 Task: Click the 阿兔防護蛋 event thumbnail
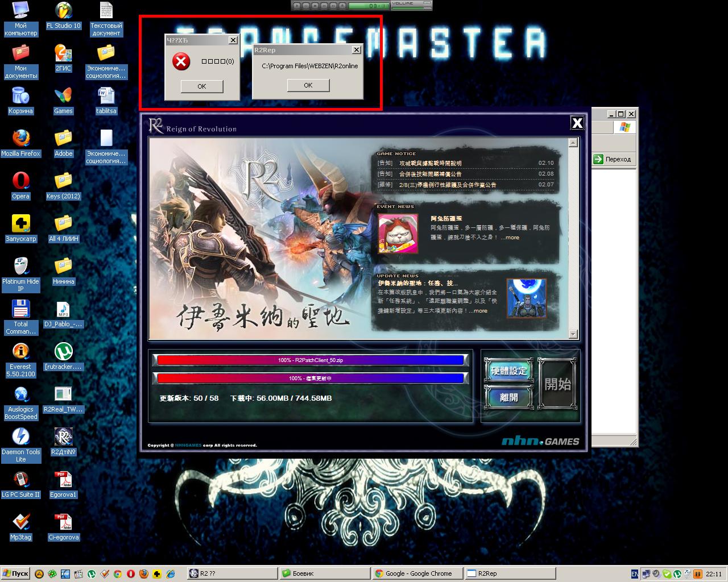tap(398, 234)
